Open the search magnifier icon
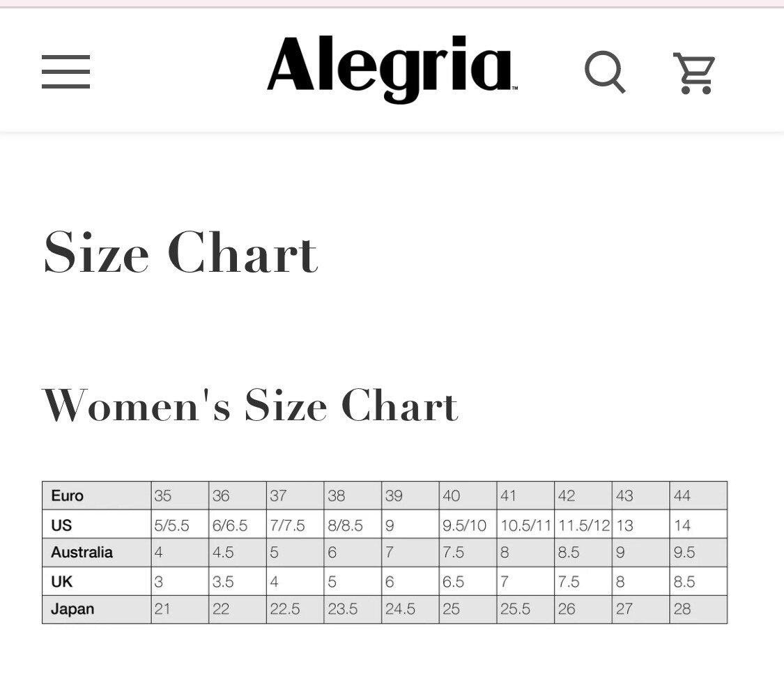This screenshot has height=692, width=784. click(x=605, y=72)
